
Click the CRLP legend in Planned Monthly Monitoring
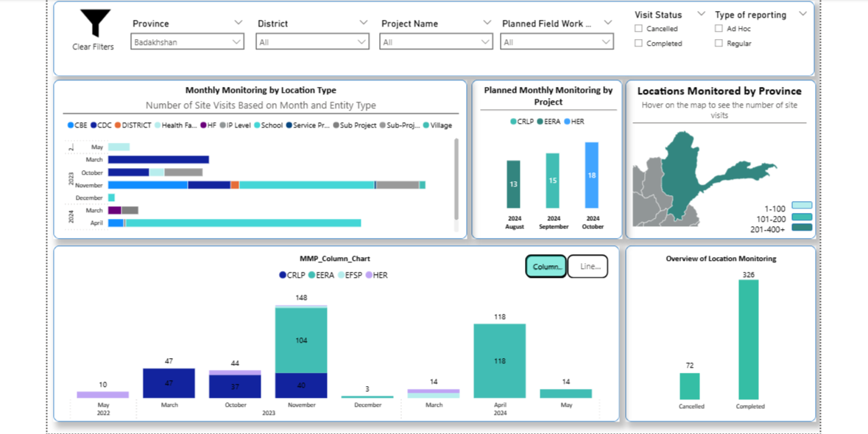(x=522, y=122)
